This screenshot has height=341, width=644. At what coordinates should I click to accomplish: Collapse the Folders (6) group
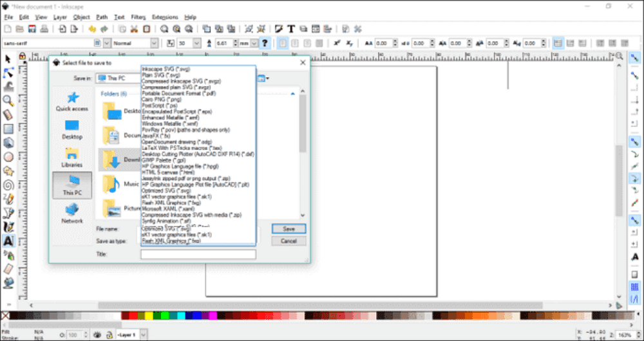(292, 94)
